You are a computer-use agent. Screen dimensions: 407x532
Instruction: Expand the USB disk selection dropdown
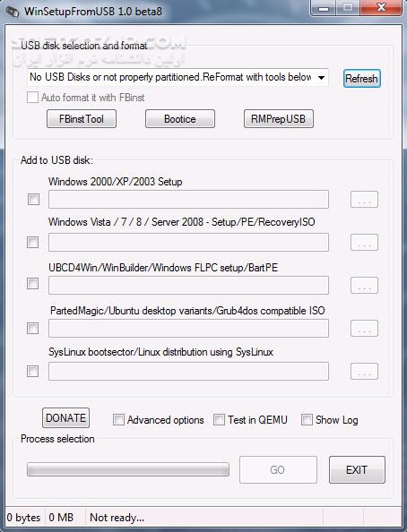click(x=321, y=78)
